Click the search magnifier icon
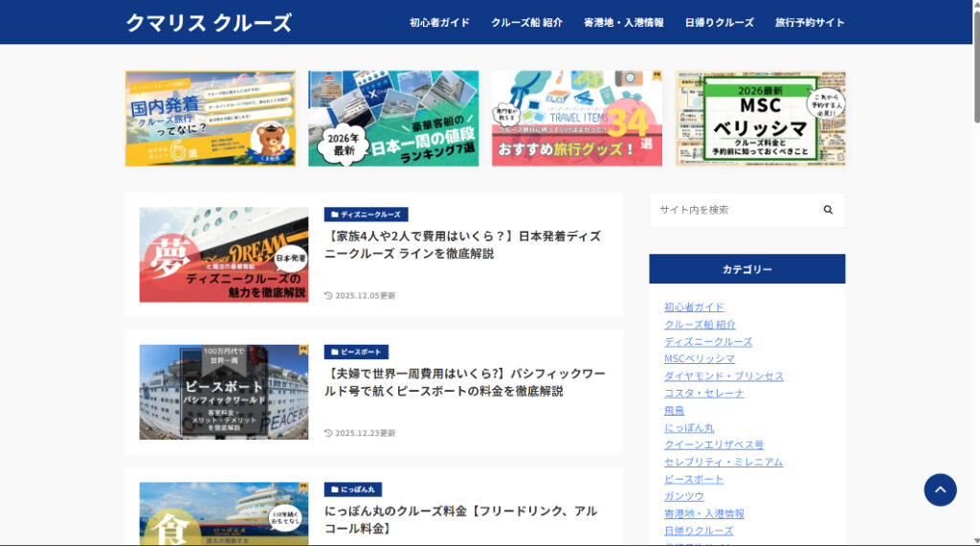This screenshot has height=546, width=980. [x=828, y=210]
